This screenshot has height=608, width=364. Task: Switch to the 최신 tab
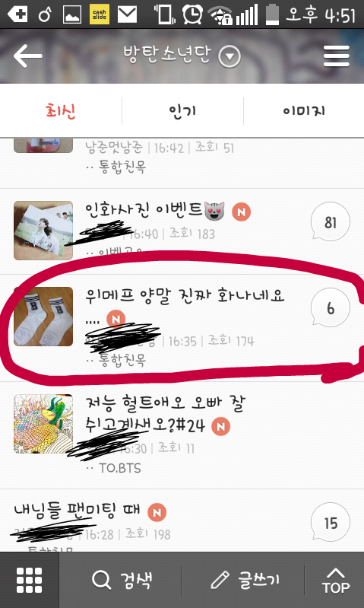click(x=60, y=111)
